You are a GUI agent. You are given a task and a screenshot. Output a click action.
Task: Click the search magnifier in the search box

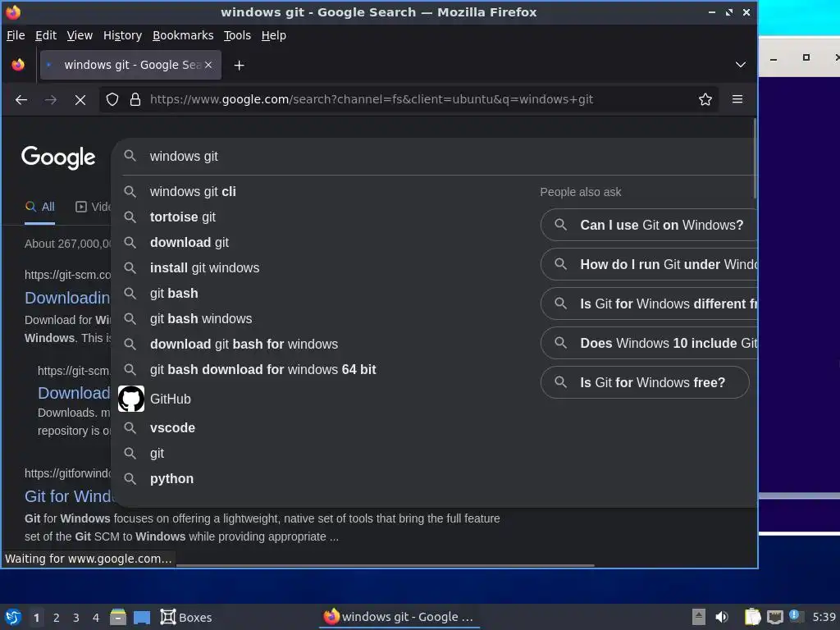click(x=130, y=156)
